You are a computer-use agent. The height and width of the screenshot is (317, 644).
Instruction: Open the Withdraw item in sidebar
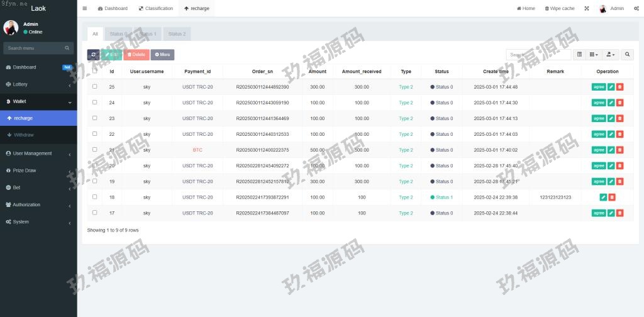24,135
